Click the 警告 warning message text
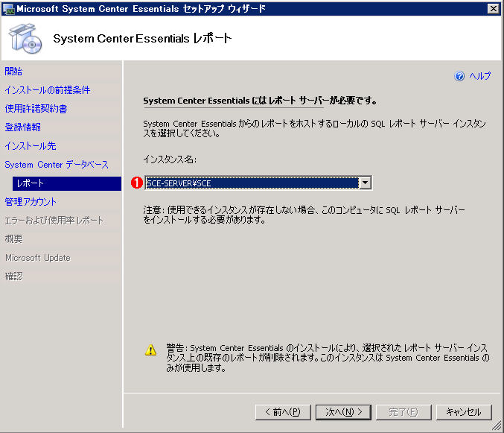 328,358
